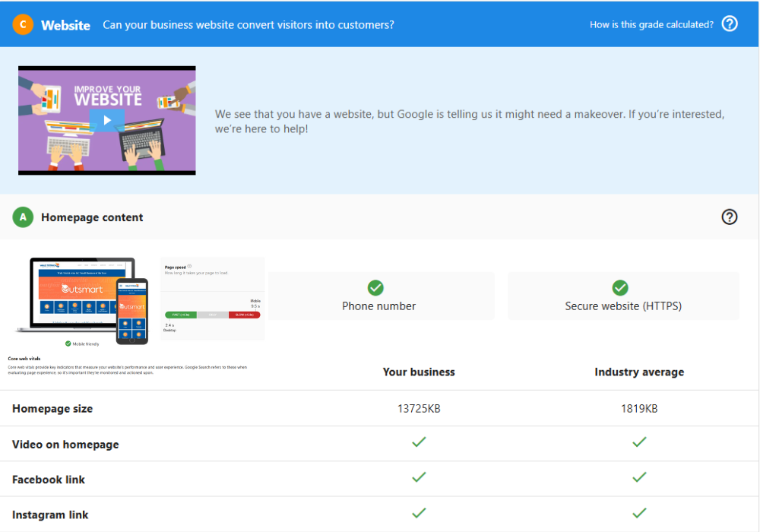Click Your business checkmark for Video on homepage

coord(419,442)
